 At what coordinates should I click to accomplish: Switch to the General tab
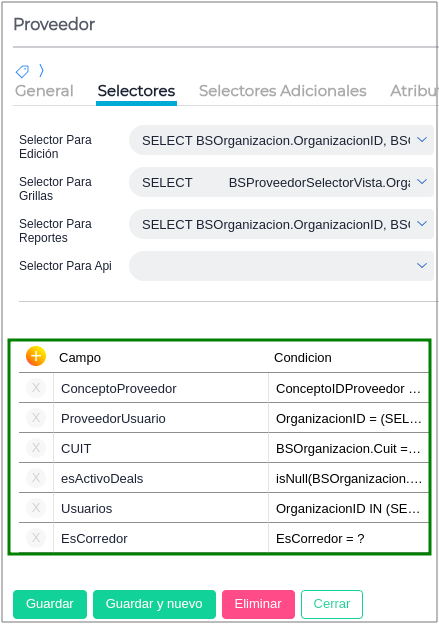44,91
